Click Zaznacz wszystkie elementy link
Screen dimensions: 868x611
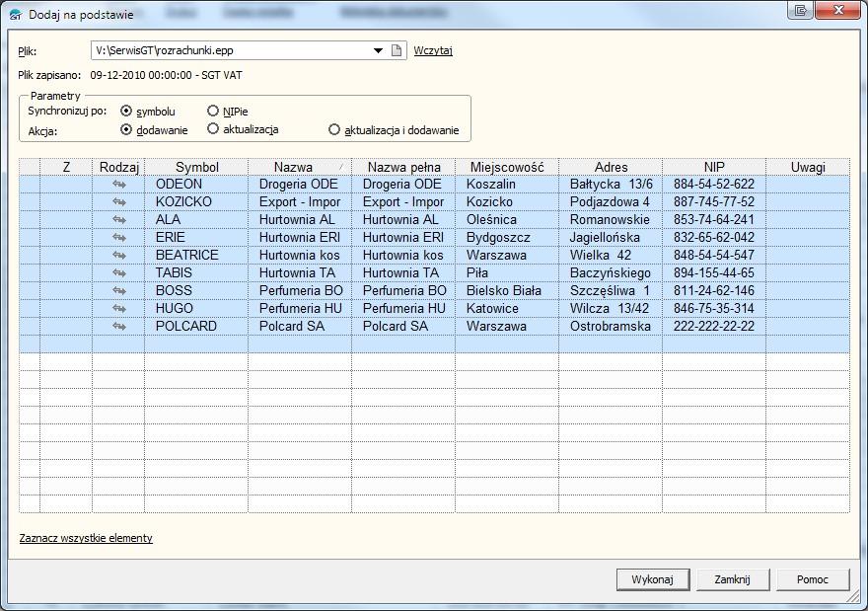[86, 538]
